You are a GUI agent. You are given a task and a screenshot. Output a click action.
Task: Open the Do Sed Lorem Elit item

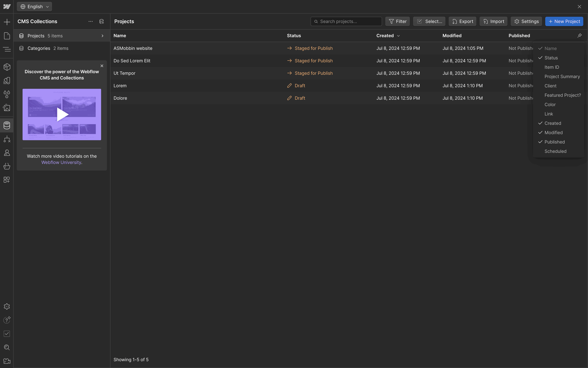[x=132, y=61]
